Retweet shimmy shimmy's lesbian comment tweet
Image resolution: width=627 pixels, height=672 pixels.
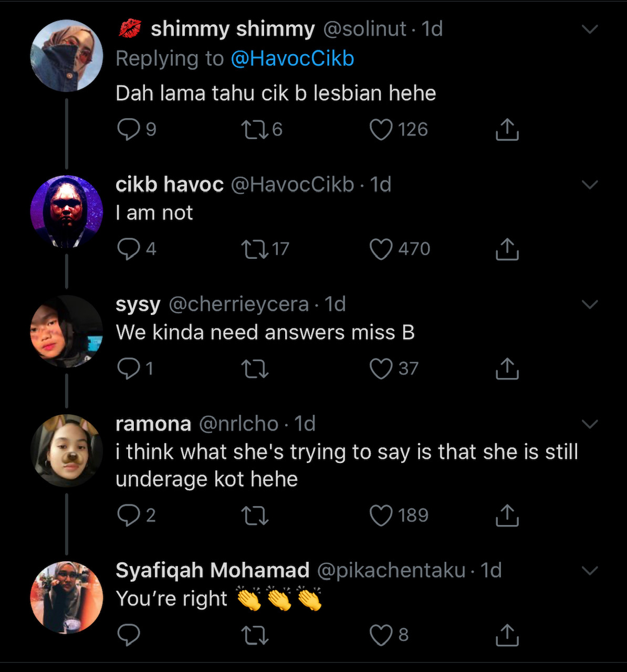coord(255,129)
